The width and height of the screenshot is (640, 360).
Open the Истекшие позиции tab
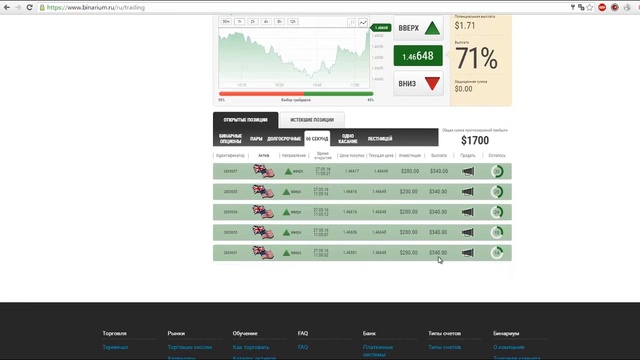point(312,120)
